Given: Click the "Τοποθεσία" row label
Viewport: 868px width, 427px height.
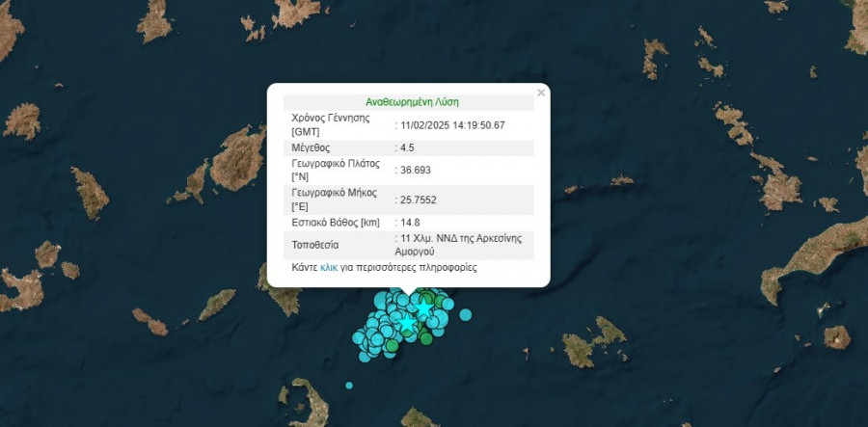Looking at the screenshot, I should click(x=315, y=245).
